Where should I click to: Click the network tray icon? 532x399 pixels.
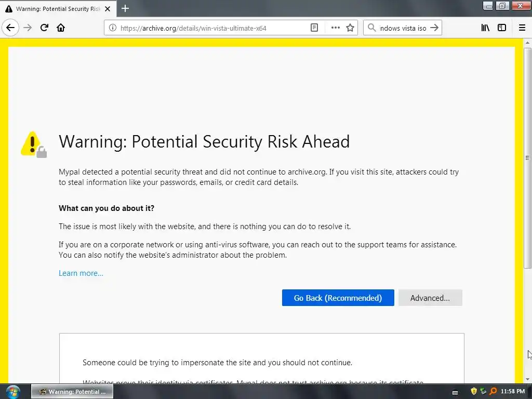pyautogui.click(x=483, y=391)
